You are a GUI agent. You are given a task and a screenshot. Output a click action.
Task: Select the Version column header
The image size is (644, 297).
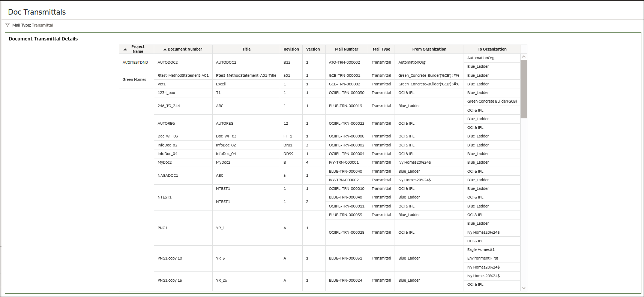point(313,49)
